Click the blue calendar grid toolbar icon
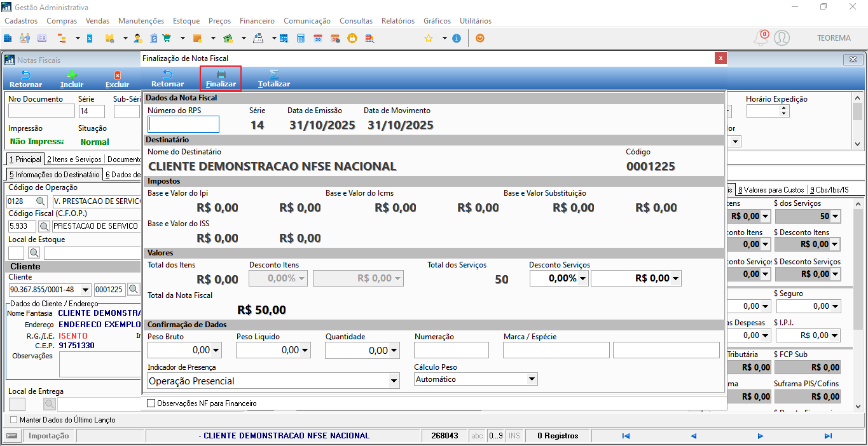 [x=284, y=38]
